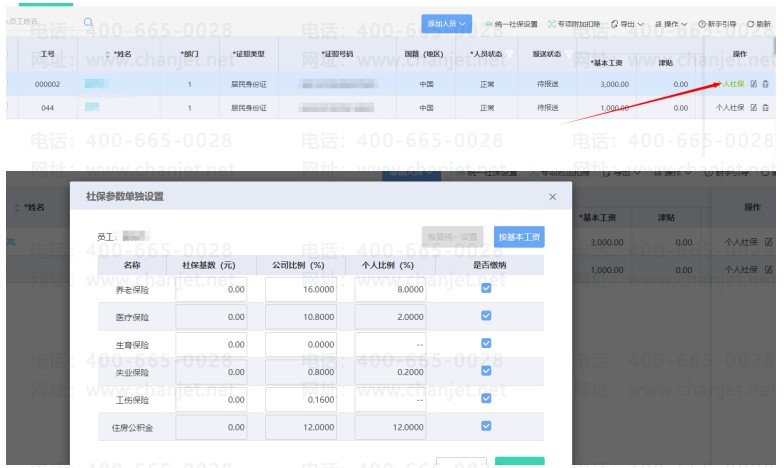Open the 添加人员 dropdown button
This screenshot has width=784, height=468.
pos(446,24)
